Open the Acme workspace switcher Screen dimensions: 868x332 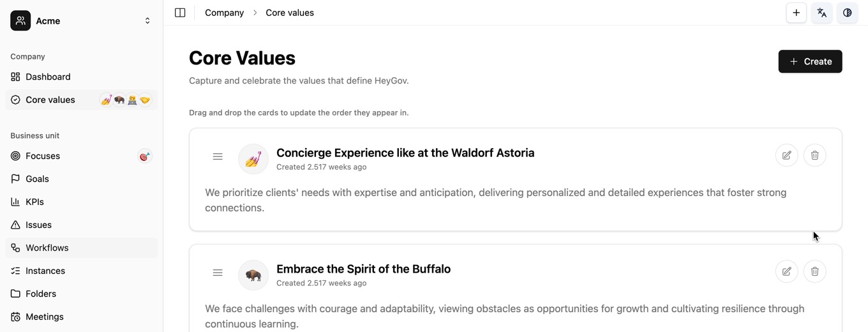click(81, 20)
